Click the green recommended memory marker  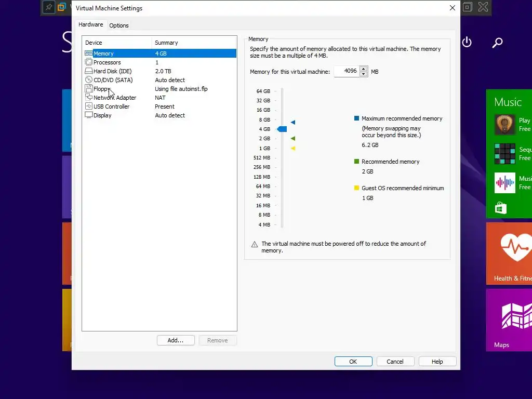[293, 138]
